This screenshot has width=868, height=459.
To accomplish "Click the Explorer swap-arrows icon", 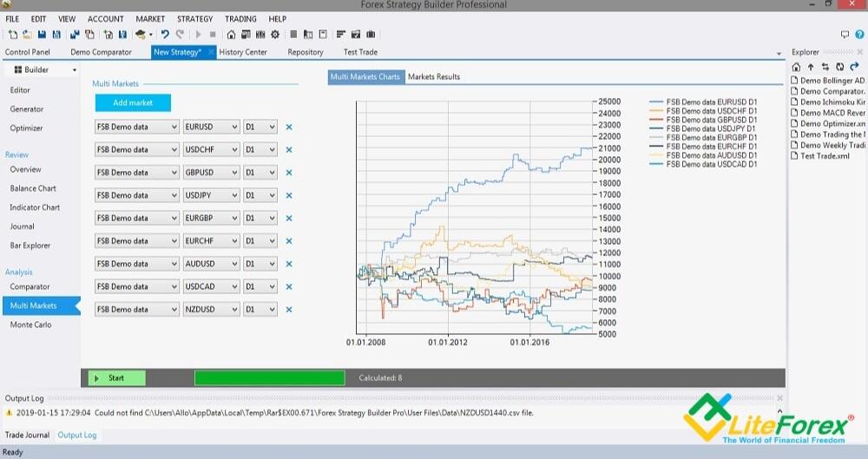I will (x=825, y=67).
